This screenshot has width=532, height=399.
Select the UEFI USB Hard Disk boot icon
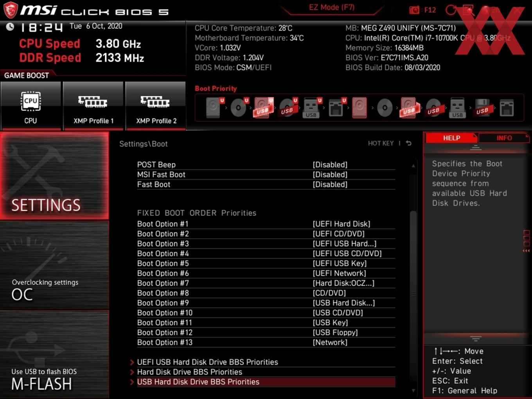pyautogui.click(x=263, y=108)
